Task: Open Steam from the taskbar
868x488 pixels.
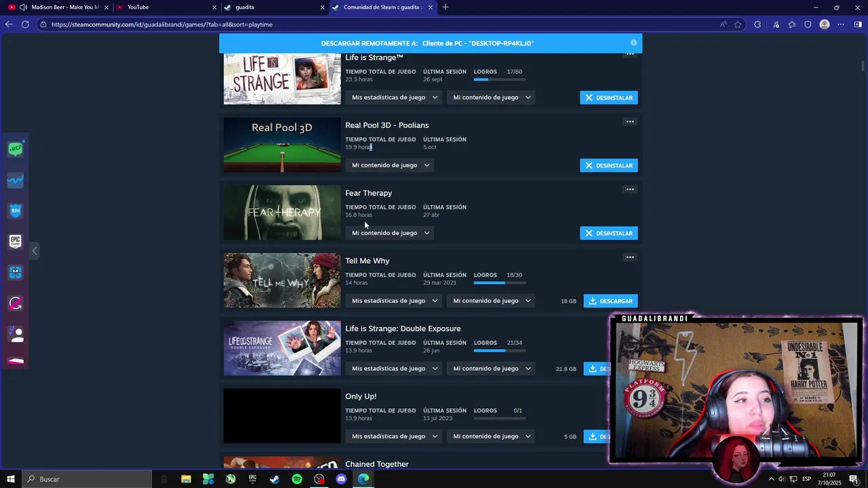Action: point(275,479)
